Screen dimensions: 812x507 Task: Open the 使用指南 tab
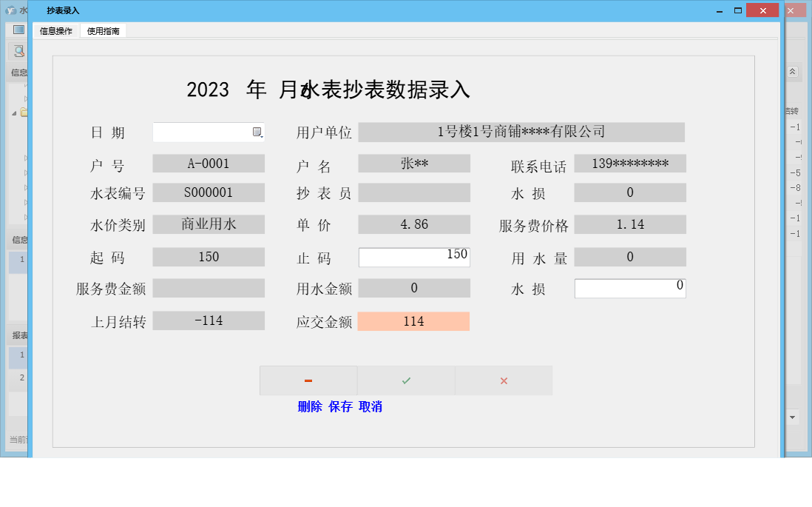103,31
